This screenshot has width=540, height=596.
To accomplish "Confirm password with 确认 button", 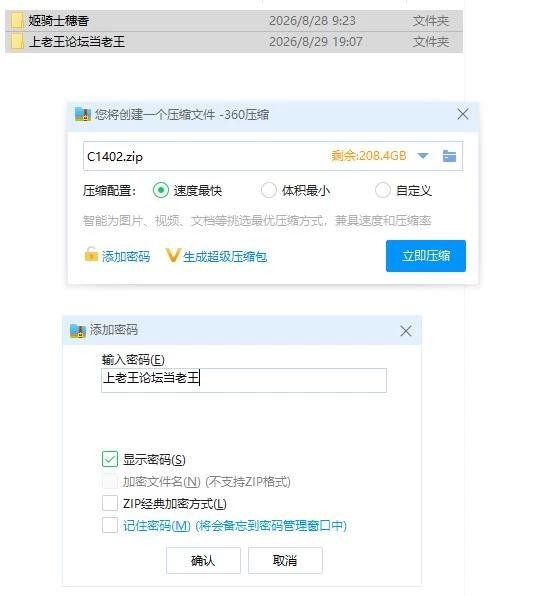I will click(203, 560).
